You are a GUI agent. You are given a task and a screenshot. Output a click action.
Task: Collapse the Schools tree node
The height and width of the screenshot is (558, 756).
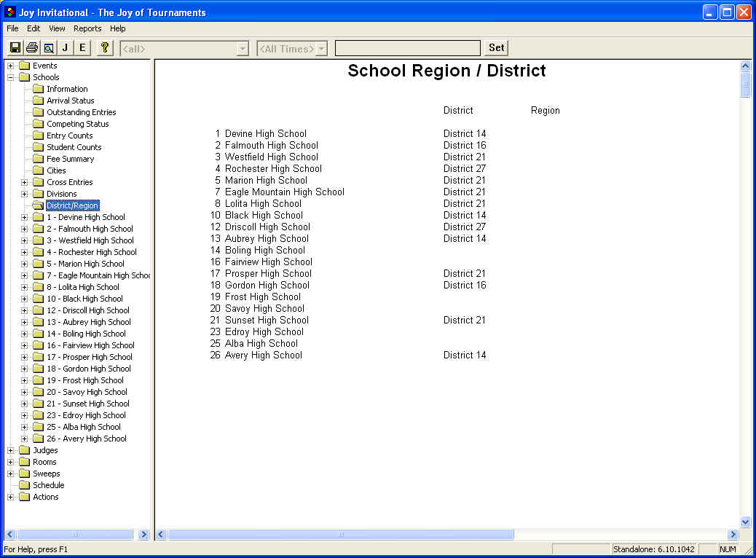pos(11,77)
